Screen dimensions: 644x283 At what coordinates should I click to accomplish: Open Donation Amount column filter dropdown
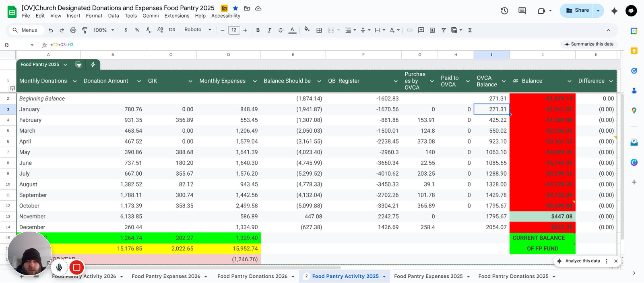pyautogui.click(x=139, y=81)
